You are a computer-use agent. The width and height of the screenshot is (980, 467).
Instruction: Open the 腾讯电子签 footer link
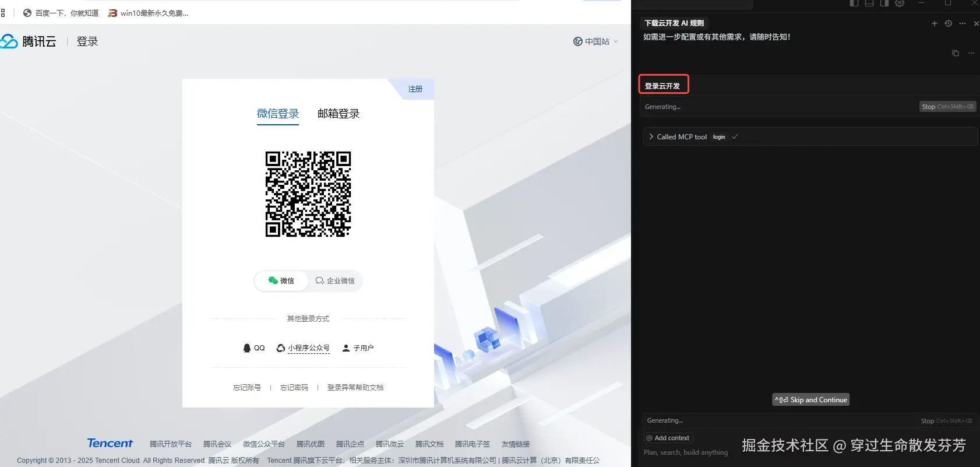[x=473, y=444]
